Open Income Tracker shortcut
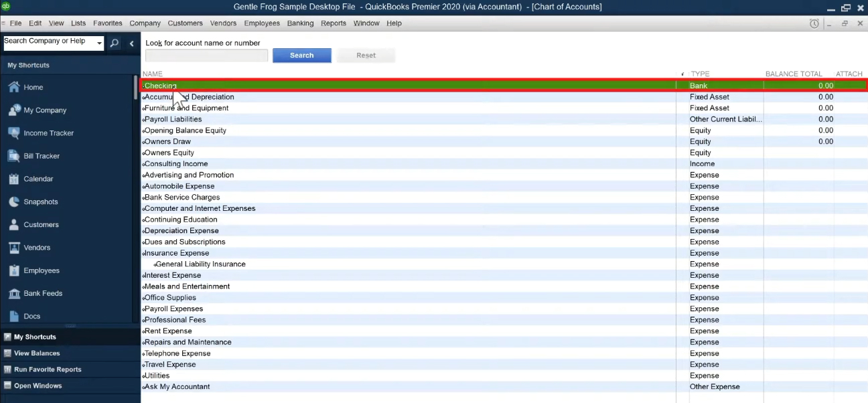Viewport: 868px width, 403px height. click(x=48, y=133)
